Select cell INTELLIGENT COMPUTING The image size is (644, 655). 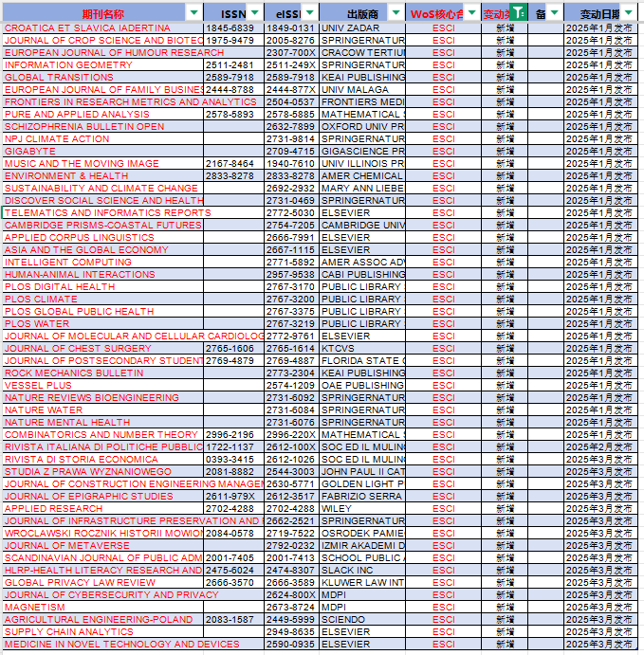102,263
